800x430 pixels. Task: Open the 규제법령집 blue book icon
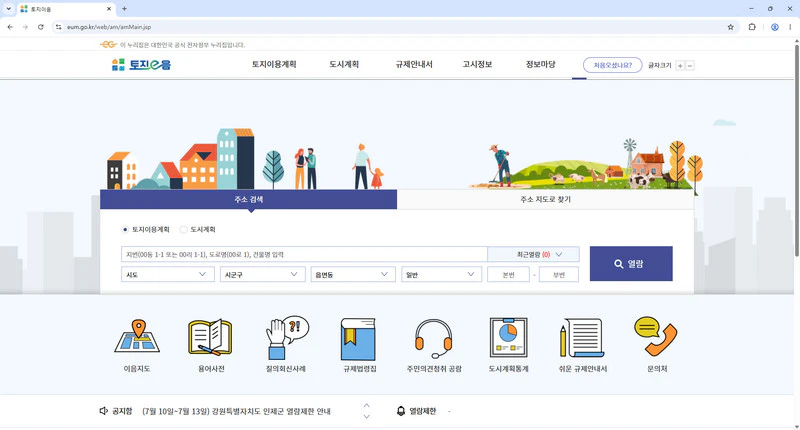point(359,339)
